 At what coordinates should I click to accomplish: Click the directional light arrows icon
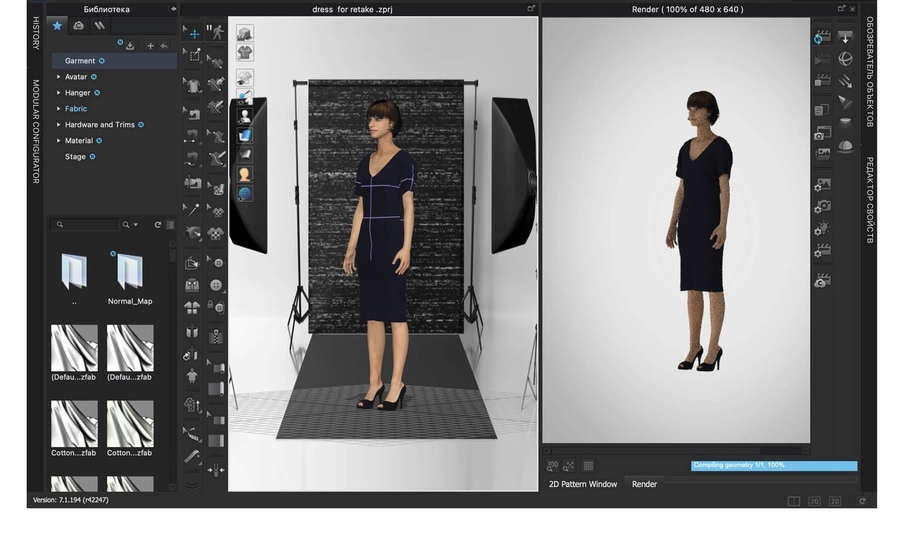[x=845, y=81]
